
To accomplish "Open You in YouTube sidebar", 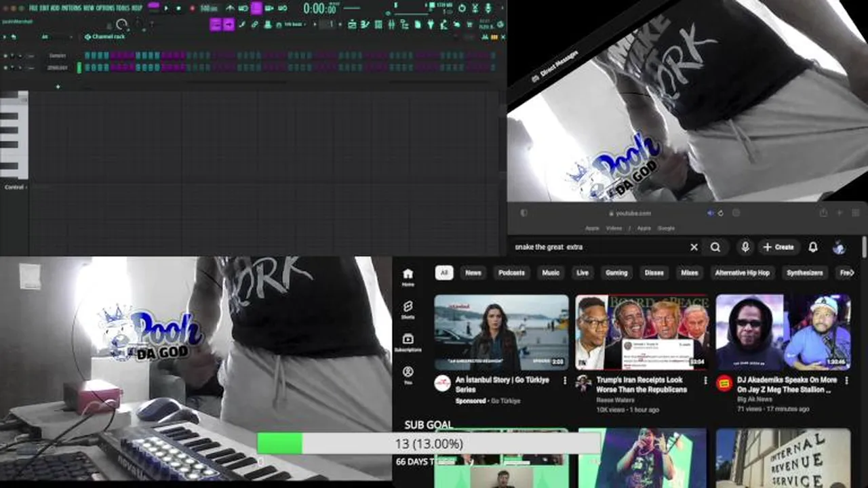I will coord(408,375).
